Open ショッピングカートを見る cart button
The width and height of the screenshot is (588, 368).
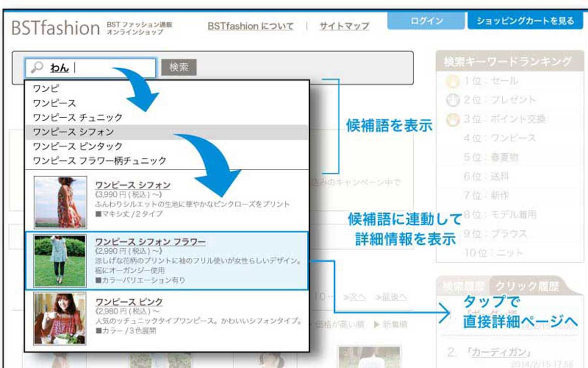525,21
